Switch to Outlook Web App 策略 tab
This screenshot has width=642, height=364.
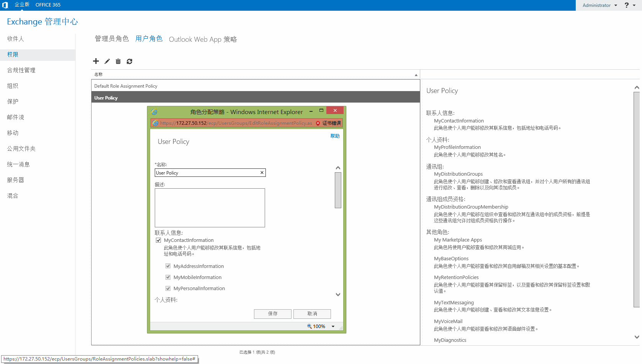(203, 39)
